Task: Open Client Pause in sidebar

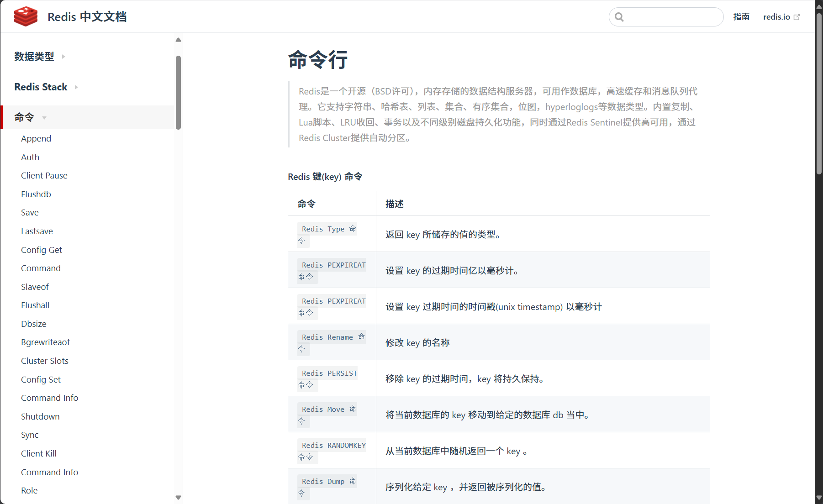Action: [x=44, y=176]
